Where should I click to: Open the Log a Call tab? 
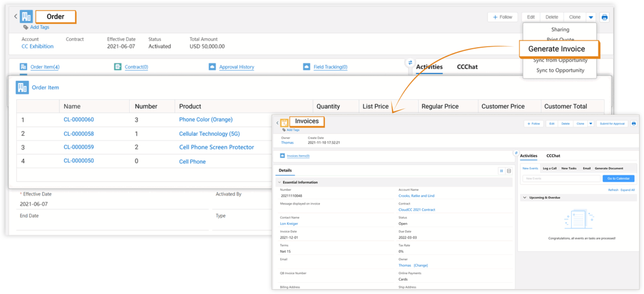coord(549,168)
